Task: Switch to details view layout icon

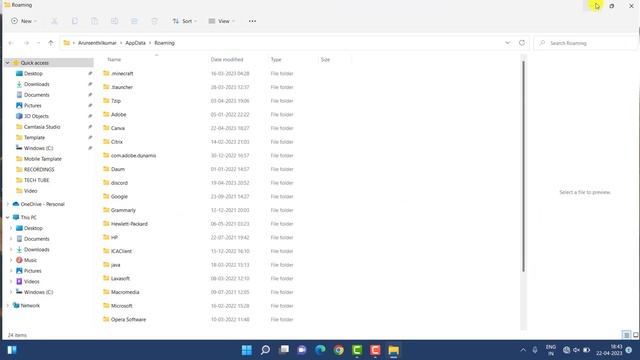Action: coord(626,335)
